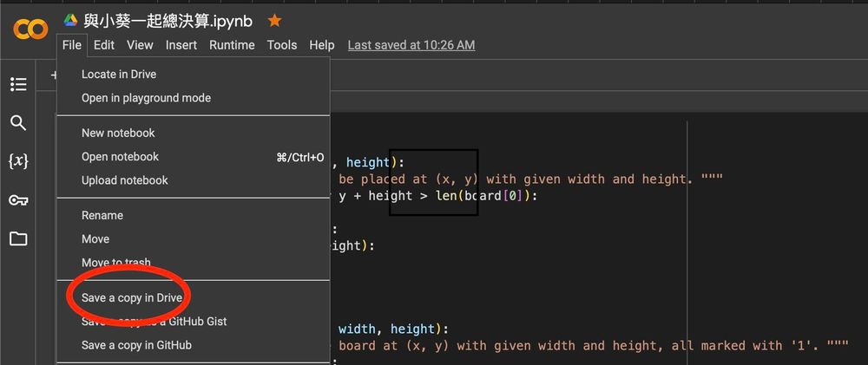This screenshot has height=365, width=868.
Task: Open the Secrets key icon
Action: [x=18, y=200]
